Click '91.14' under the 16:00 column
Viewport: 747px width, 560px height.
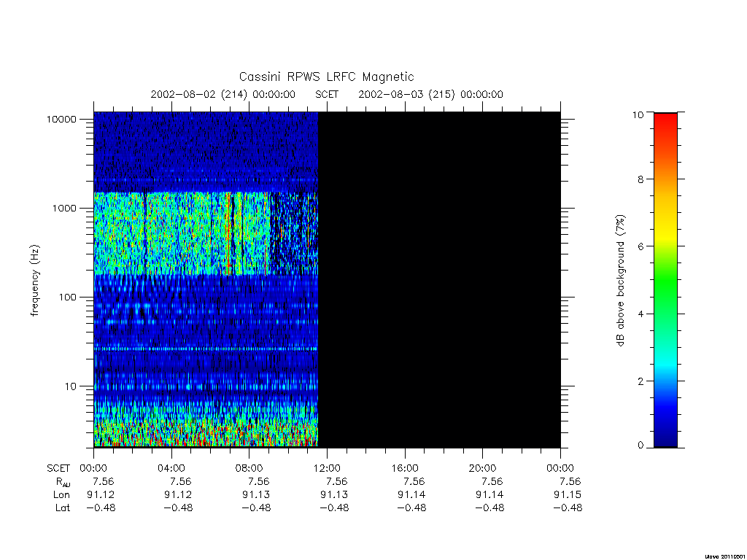coord(411,495)
